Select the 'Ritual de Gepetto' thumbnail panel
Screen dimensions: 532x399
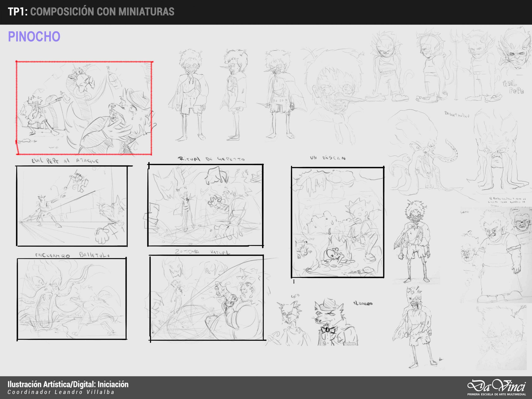coord(205,205)
